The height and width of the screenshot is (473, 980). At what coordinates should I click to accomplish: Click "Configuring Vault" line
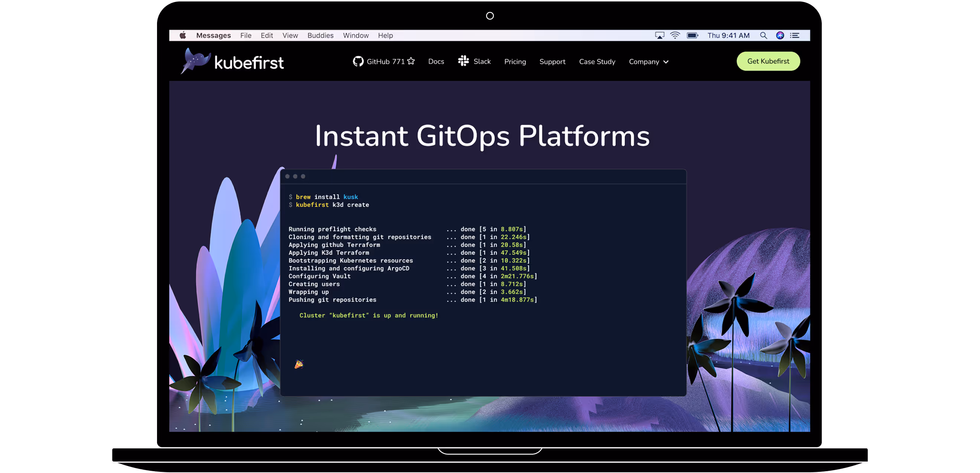coord(320,276)
